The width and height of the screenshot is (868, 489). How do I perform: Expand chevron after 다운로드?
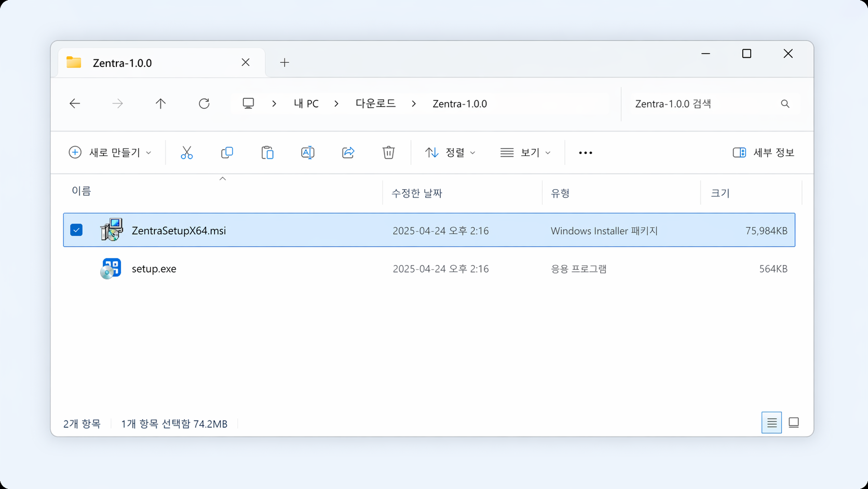pyautogui.click(x=414, y=103)
